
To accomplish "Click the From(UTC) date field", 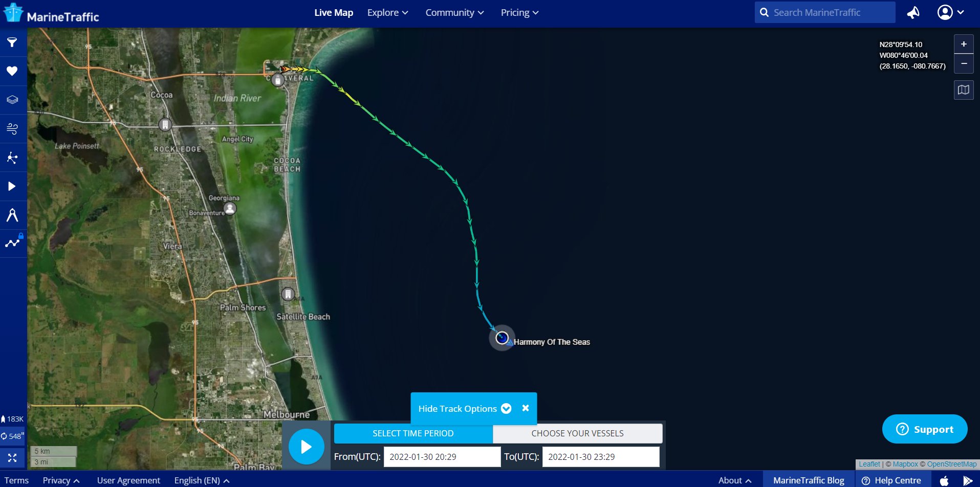I will 442,457.
